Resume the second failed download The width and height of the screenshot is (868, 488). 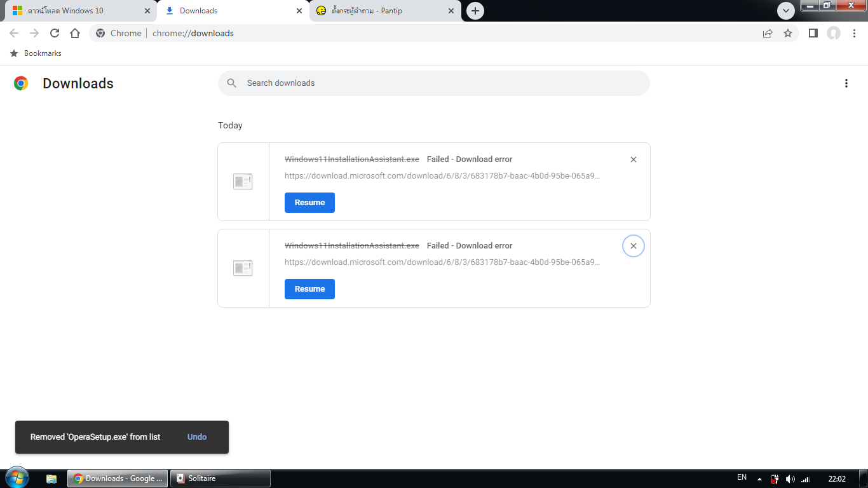[309, 289]
